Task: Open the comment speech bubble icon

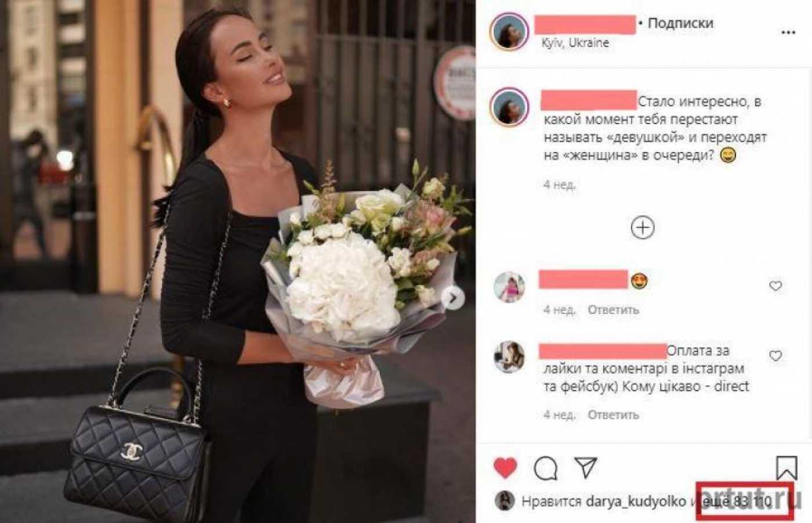Action: tap(545, 468)
